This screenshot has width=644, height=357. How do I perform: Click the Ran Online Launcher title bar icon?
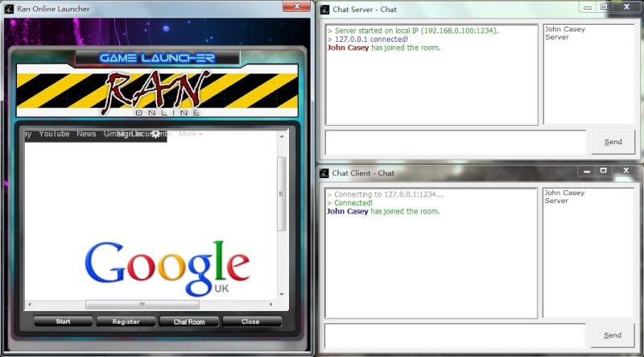coord(9,9)
